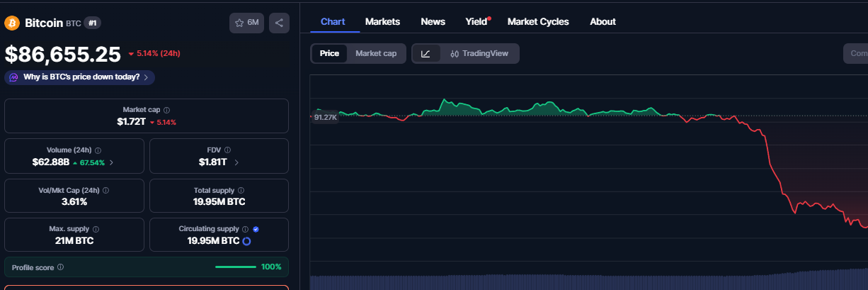Open the News tab
868x290 pixels.
[x=433, y=21]
